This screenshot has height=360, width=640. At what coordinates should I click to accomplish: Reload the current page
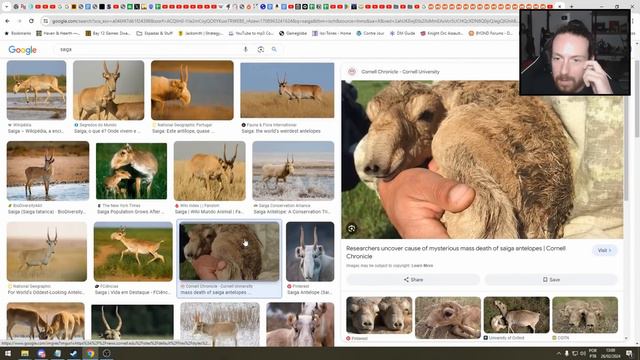coord(31,21)
